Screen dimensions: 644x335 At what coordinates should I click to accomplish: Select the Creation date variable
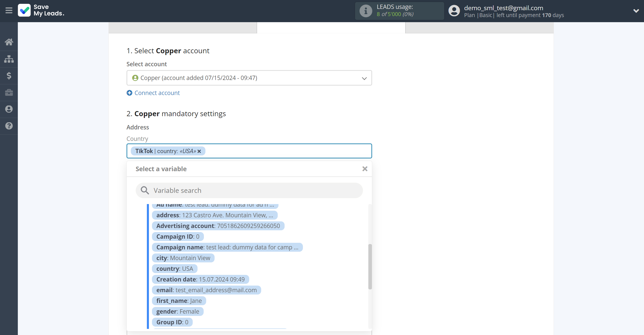[201, 279]
